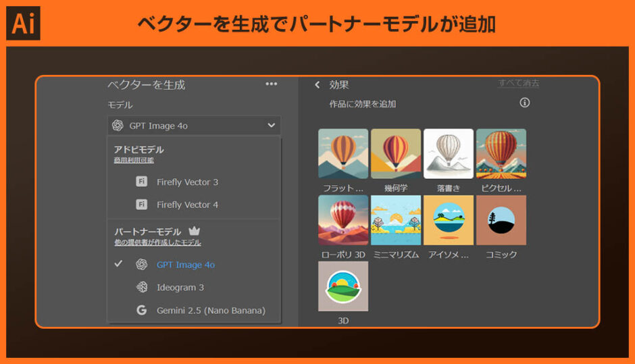Select the Ideogram 3 model option
This screenshot has height=364, width=635.
click(x=180, y=287)
